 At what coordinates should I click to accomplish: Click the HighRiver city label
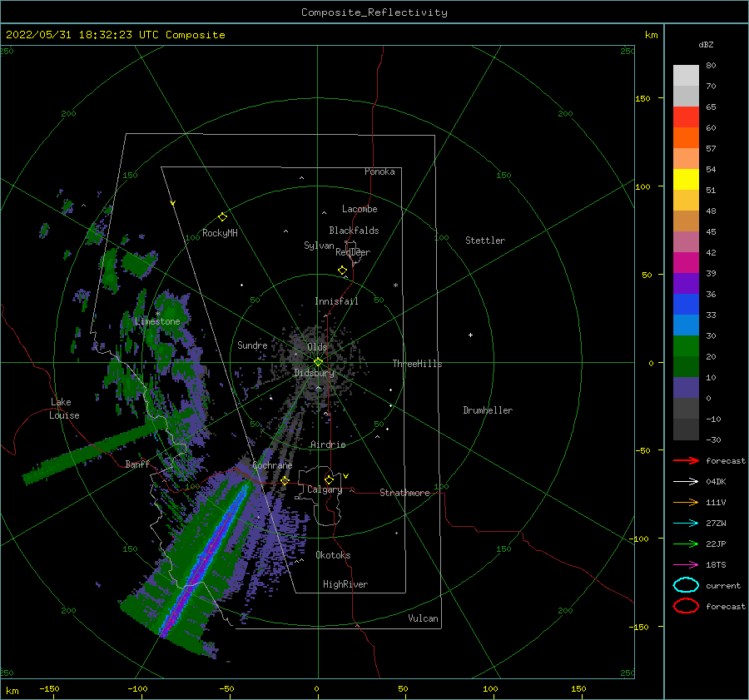click(x=345, y=584)
